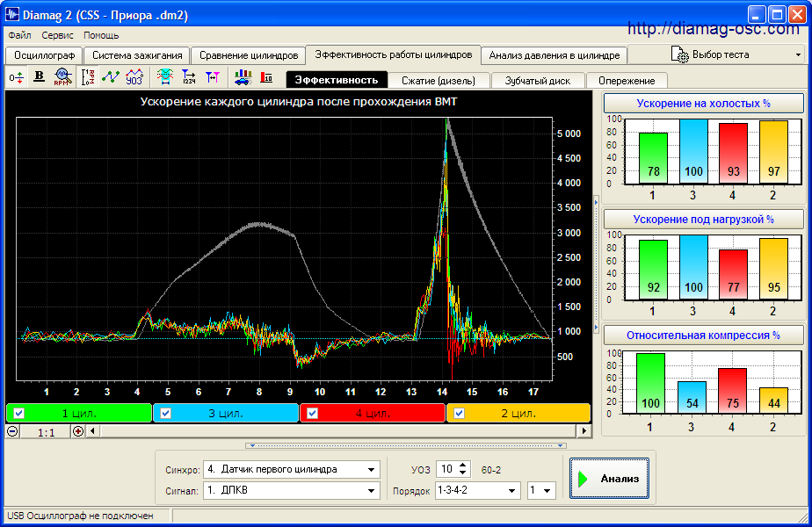
Task: Open the Опережение sub-tab
Action: 627,81
